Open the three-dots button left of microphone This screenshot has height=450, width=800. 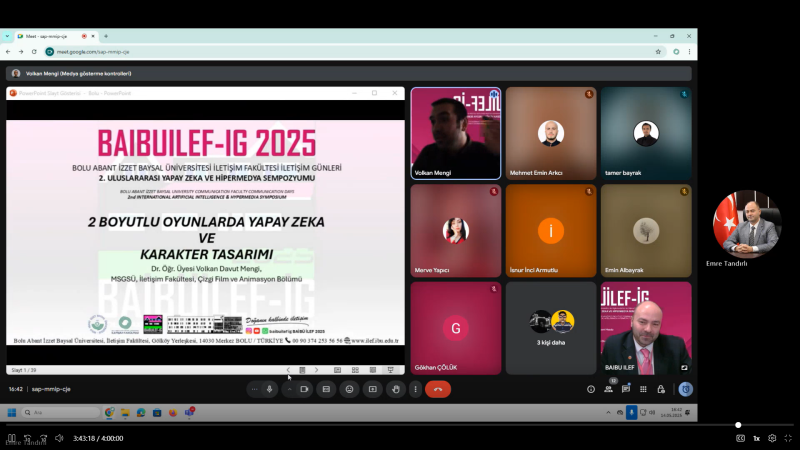(x=254, y=389)
